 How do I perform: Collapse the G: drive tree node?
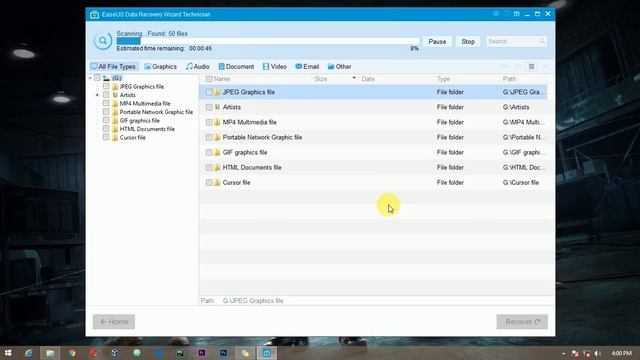point(90,78)
